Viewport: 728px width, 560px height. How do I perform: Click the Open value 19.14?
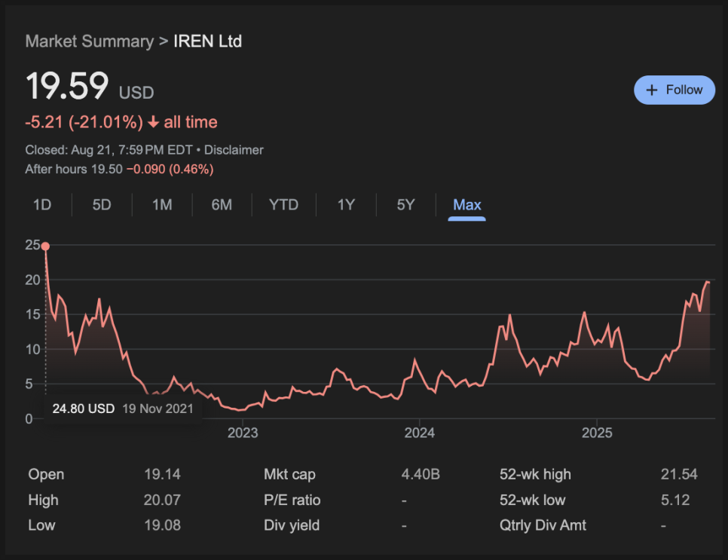[162, 474]
